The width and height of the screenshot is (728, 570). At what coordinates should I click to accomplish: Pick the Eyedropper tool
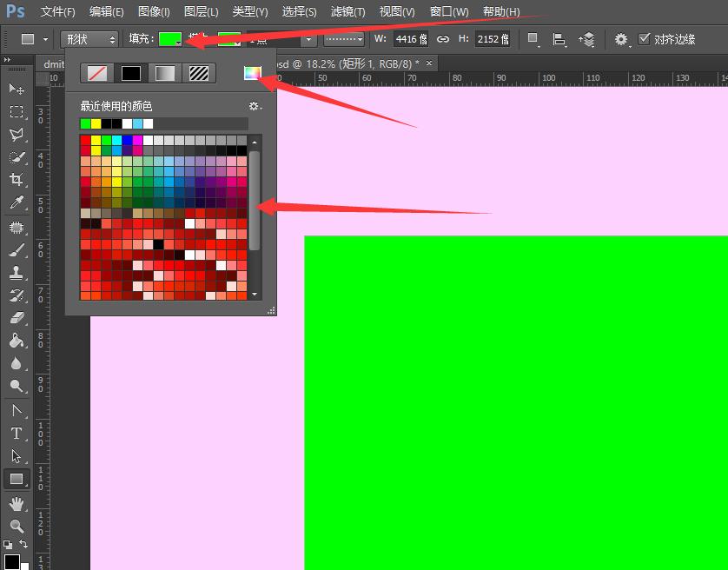click(x=16, y=203)
